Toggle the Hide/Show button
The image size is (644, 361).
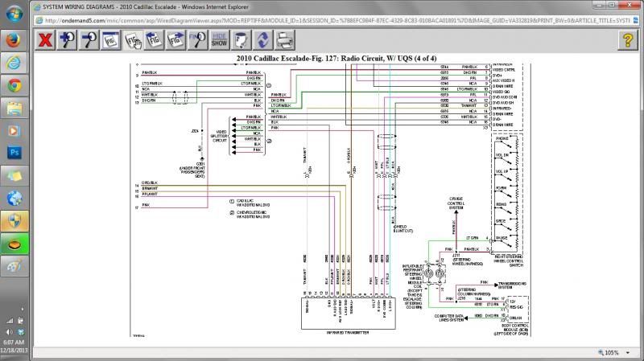point(219,40)
